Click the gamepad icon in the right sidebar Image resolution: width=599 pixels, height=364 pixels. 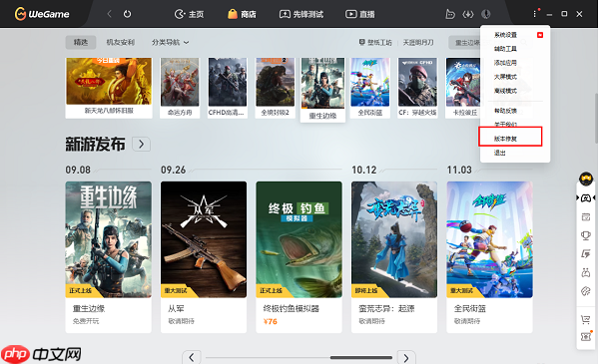pos(586,198)
